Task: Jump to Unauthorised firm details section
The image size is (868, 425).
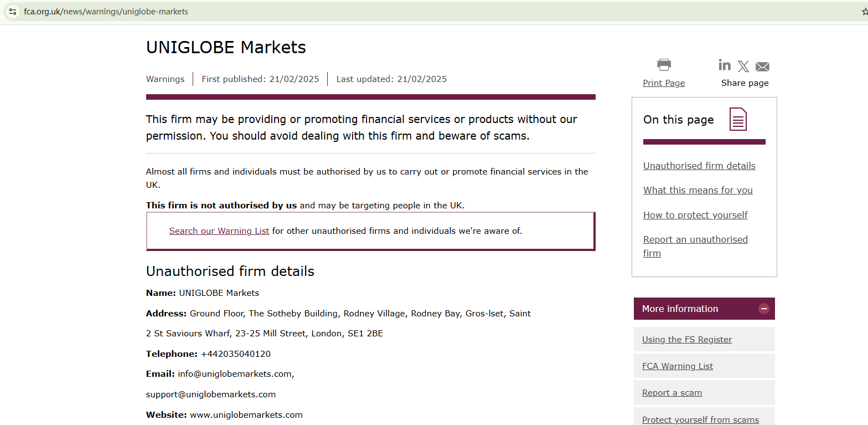Action: click(699, 166)
